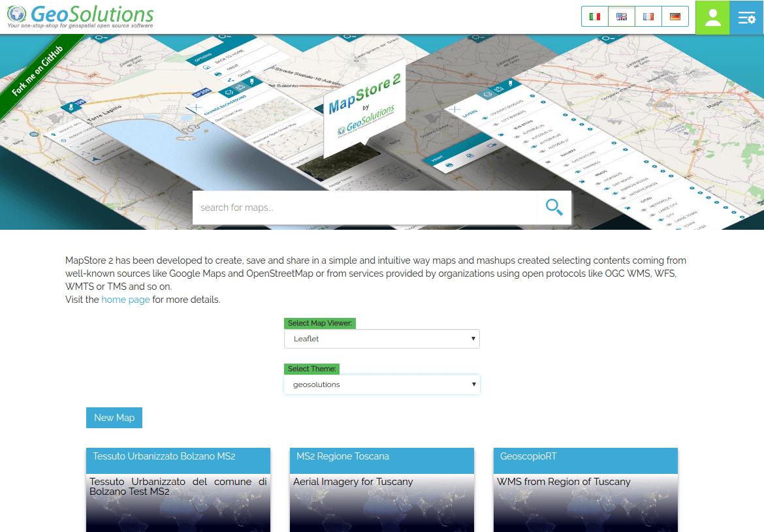This screenshot has height=532, width=764.
Task: Click the magnifier search icon
Action: 554,208
